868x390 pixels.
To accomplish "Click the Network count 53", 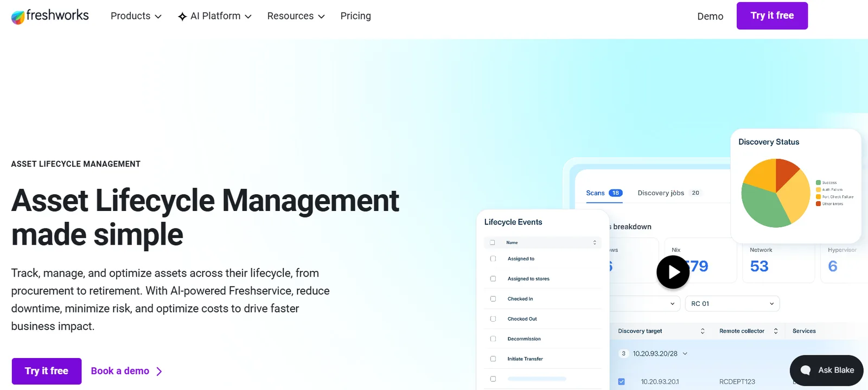I will 759,266.
